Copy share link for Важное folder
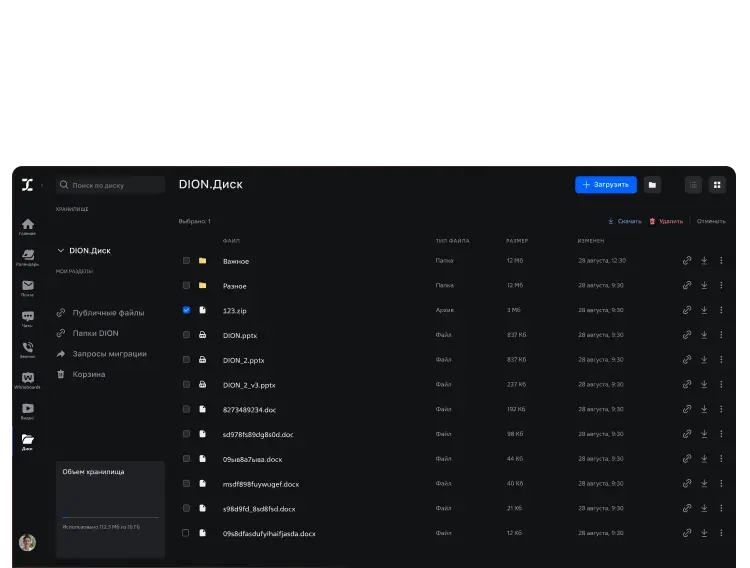The height and width of the screenshot is (568, 750). tap(687, 260)
